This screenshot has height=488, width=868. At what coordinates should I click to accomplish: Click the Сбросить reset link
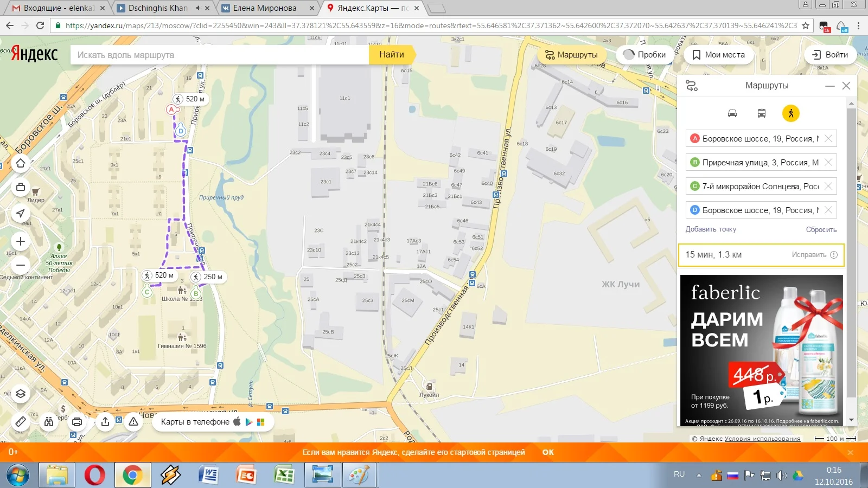pyautogui.click(x=821, y=230)
